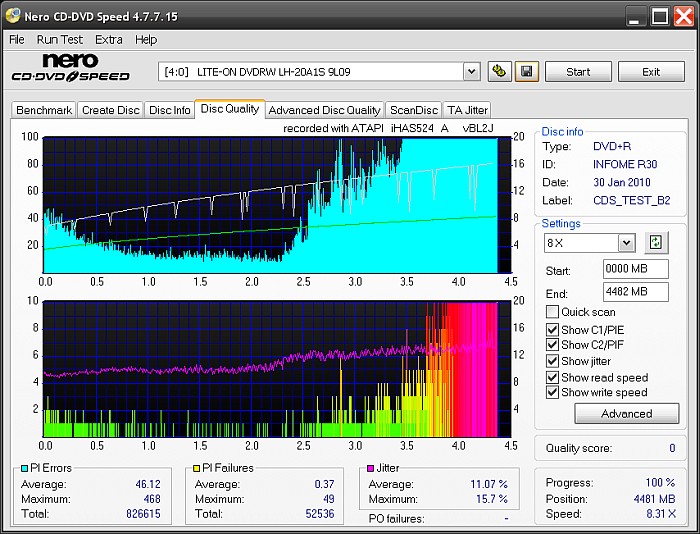Click the save floppy disk icon
The image size is (700, 534).
[527, 72]
